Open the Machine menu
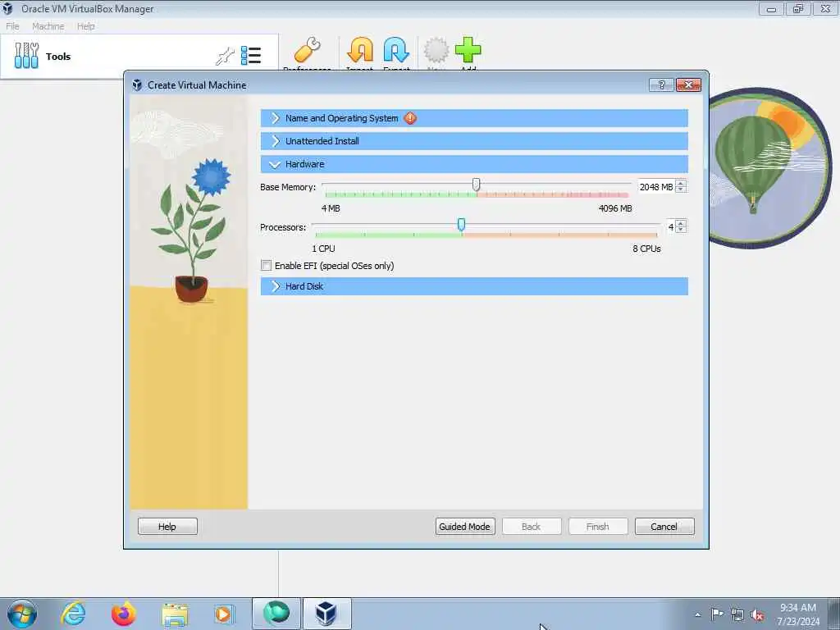The image size is (840, 630). 48,26
